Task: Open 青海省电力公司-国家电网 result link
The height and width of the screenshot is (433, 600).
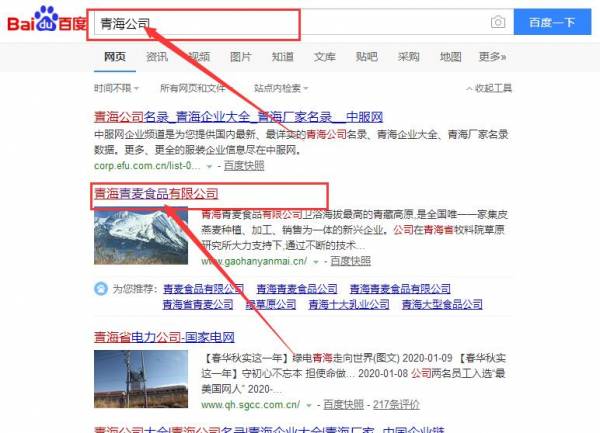Action: (x=164, y=337)
